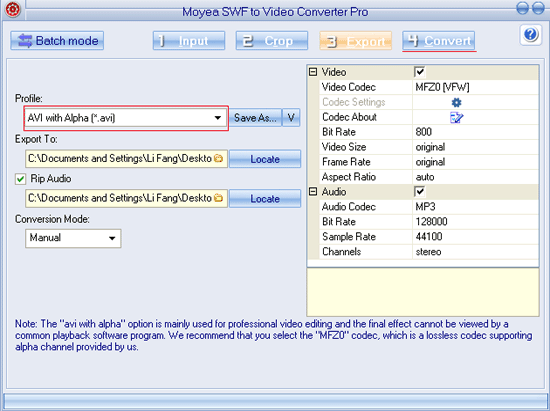Click Locate next to Export To path
Screen dimensions: 550x411
[x=265, y=159]
